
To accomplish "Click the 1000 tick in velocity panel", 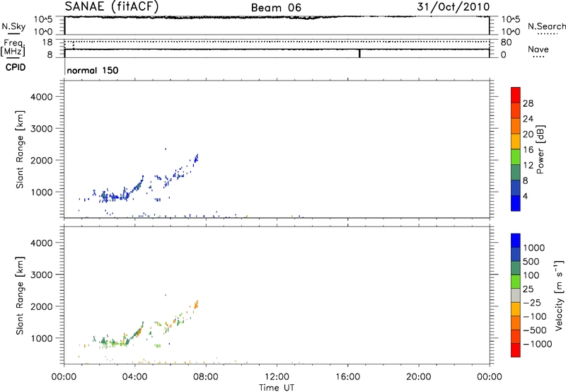I will coord(42,338).
